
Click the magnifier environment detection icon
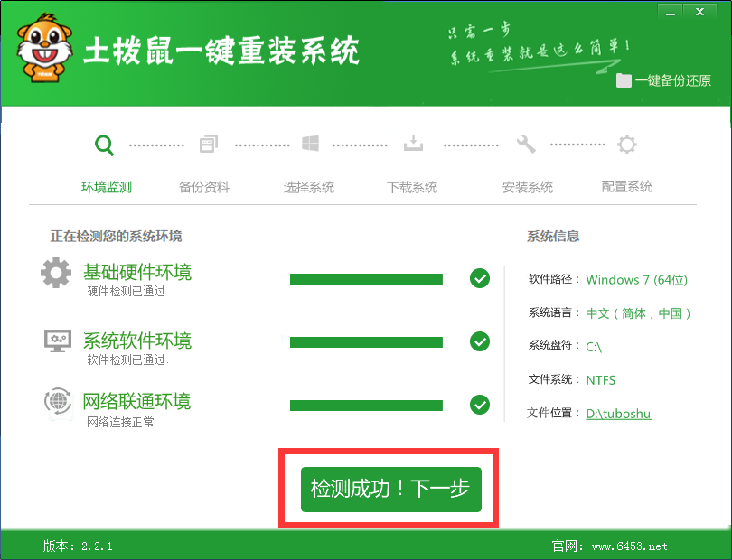(105, 144)
